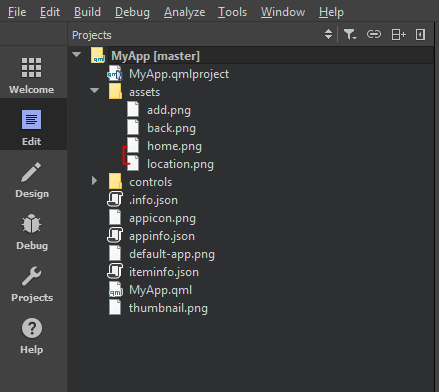Click the appicon.png file icon
Image resolution: width=439 pixels, height=392 pixels.
pyautogui.click(x=115, y=217)
